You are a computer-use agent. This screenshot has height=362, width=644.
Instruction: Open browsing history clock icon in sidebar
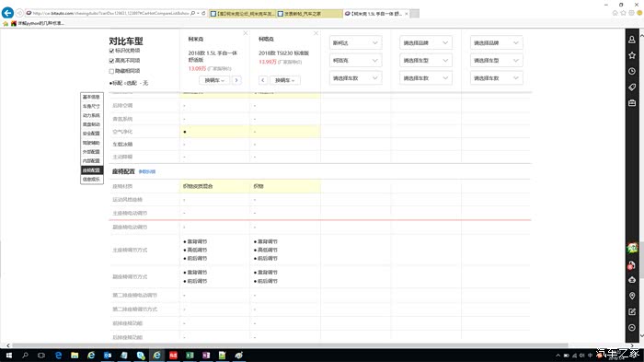[632, 71]
